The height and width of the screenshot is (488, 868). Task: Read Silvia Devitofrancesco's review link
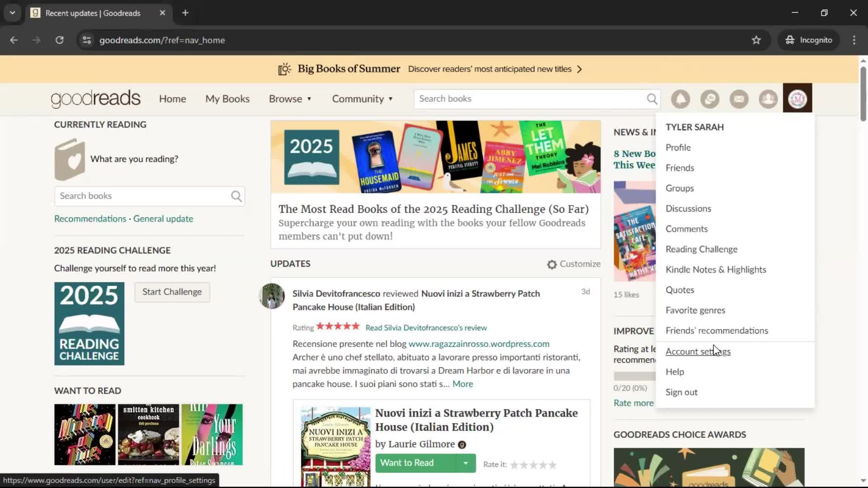426,328
